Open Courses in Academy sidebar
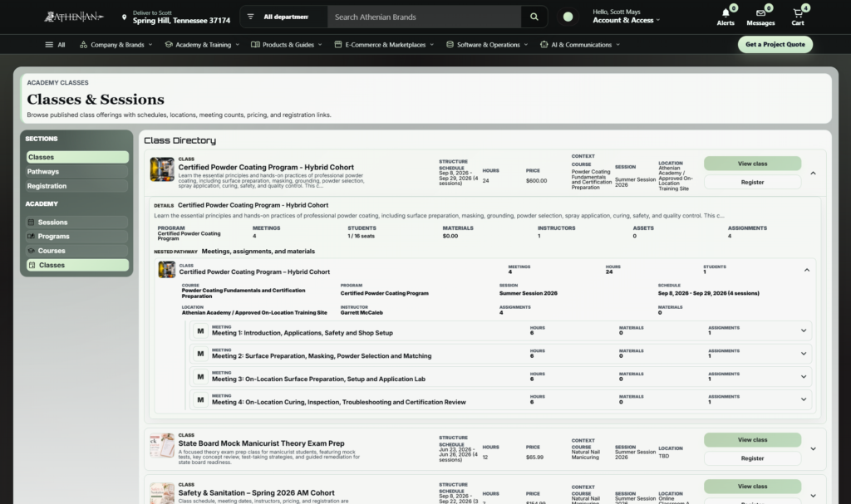Viewport: 851px width, 504px height. pyautogui.click(x=77, y=251)
